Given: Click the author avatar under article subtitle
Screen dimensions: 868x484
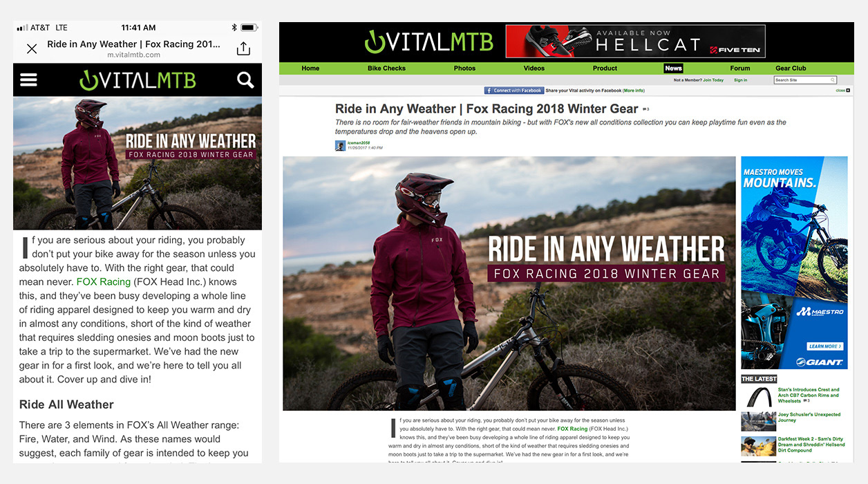Looking at the screenshot, I should (340, 146).
